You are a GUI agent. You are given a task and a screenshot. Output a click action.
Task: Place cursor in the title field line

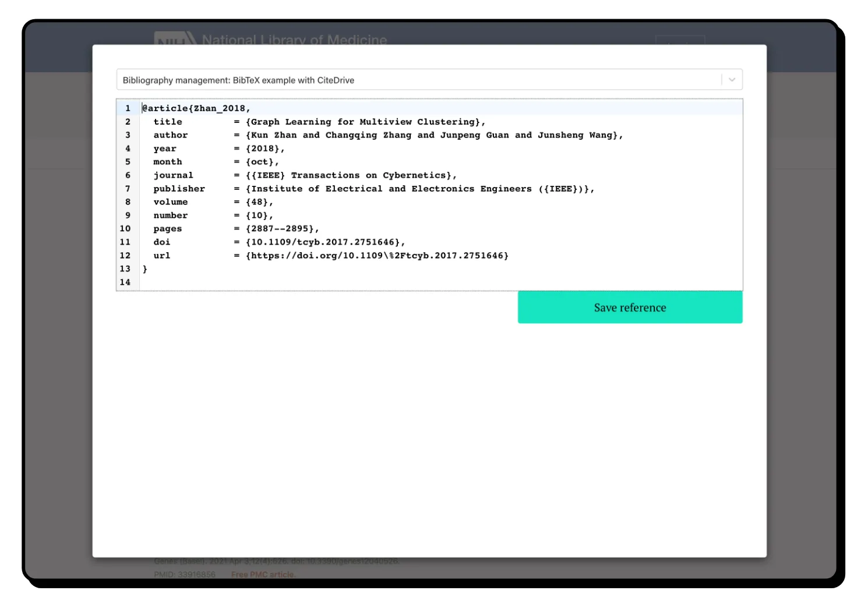(x=364, y=122)
